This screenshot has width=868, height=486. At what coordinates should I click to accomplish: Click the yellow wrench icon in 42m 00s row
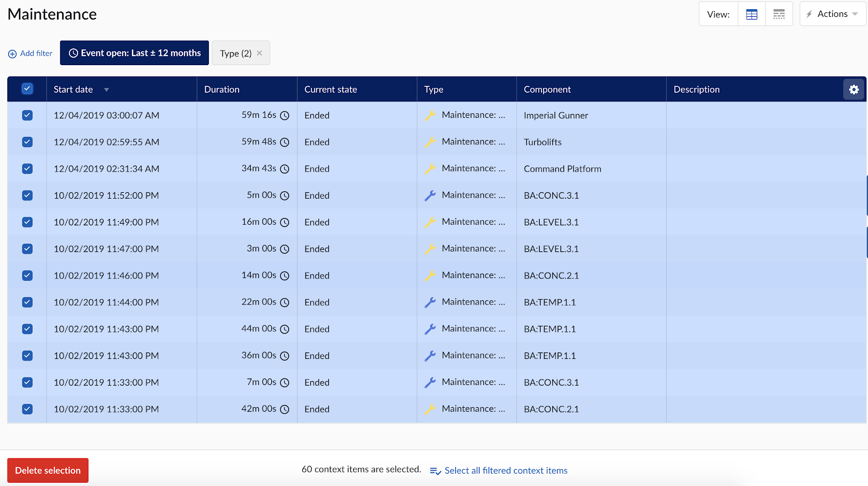coord(430,409)
